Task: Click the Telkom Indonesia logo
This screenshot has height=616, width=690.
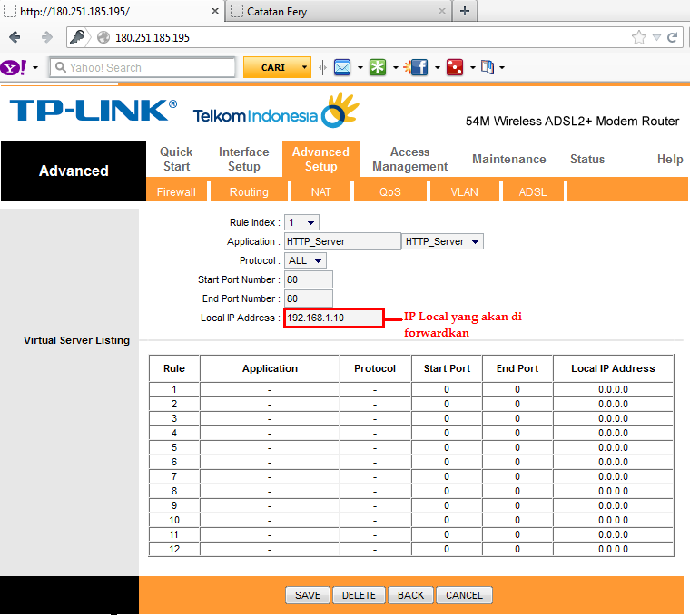Action: click(276, 111)
